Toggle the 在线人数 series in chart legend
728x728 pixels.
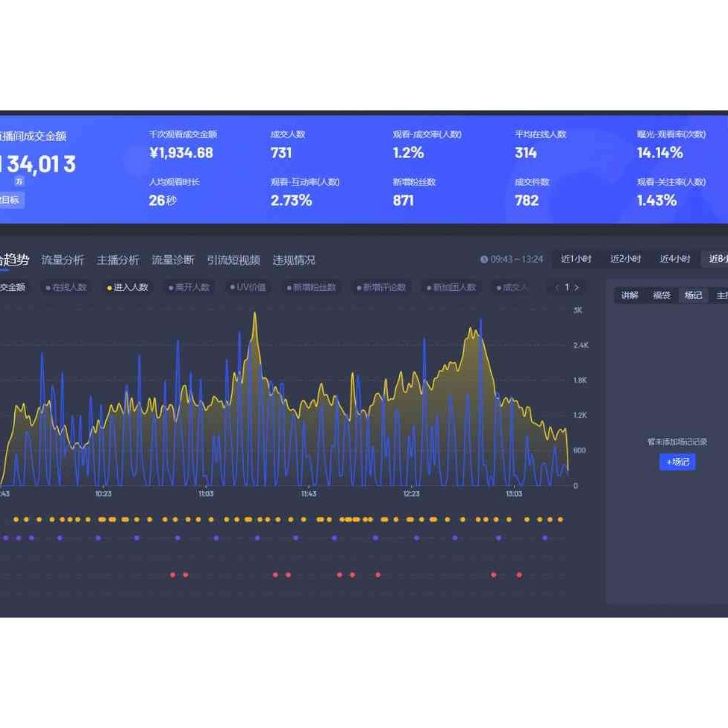(66, 287)
